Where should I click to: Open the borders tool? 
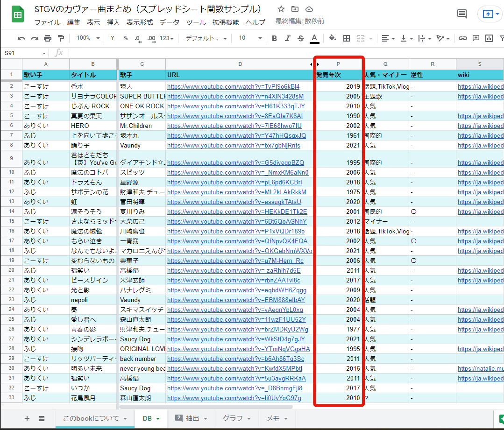coord(347,38)
